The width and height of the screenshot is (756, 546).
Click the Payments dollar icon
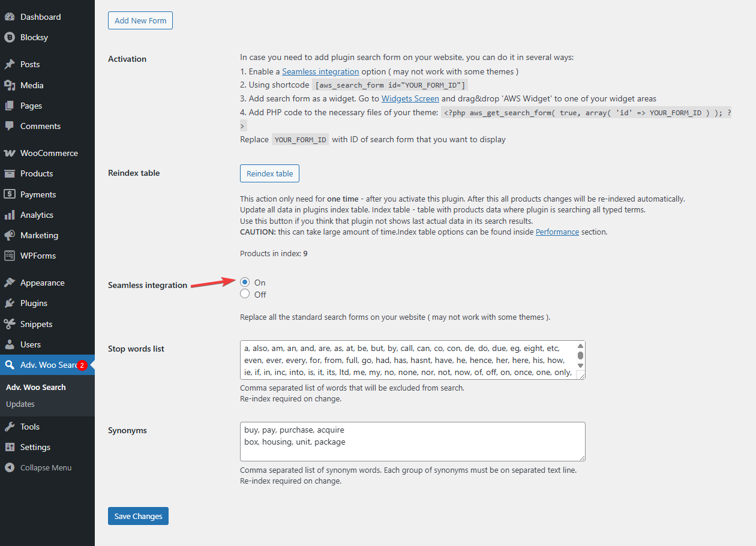click(x=10, y=194)
